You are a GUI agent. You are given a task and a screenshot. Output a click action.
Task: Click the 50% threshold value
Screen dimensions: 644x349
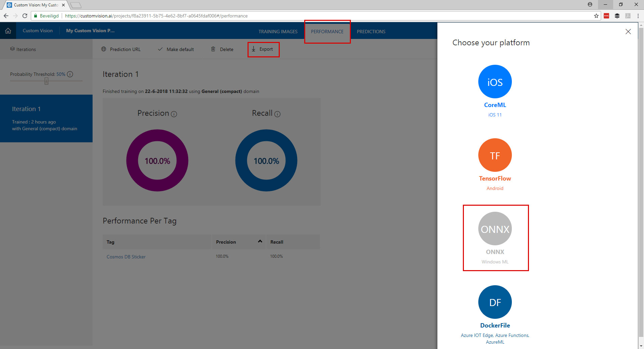[x=61, y=74]
